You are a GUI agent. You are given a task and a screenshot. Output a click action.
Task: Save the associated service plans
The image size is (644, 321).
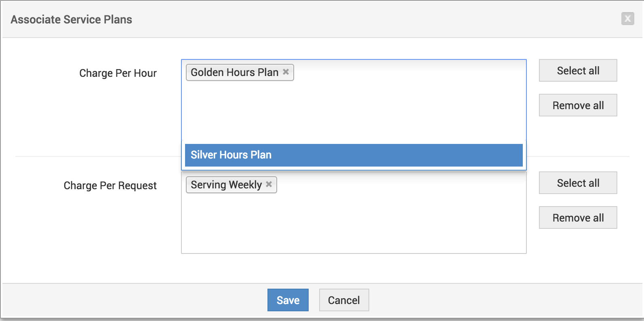tap(288, 300)
